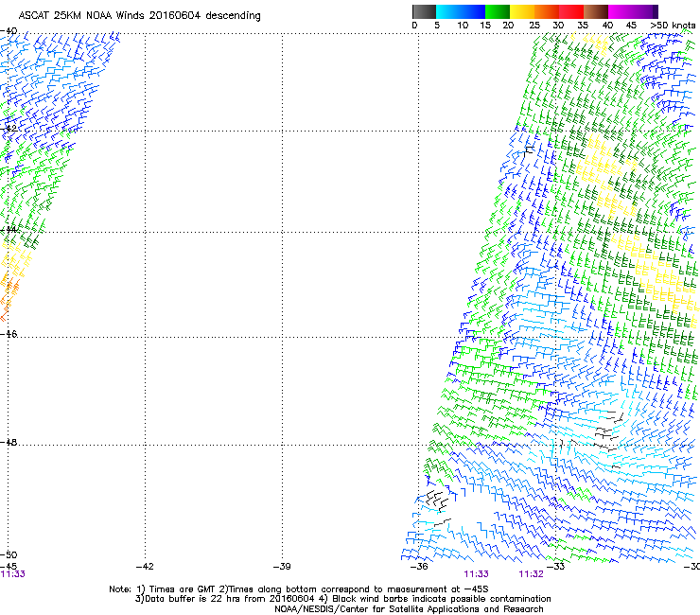Select the -44 latitude axis label

coord(9,229)
